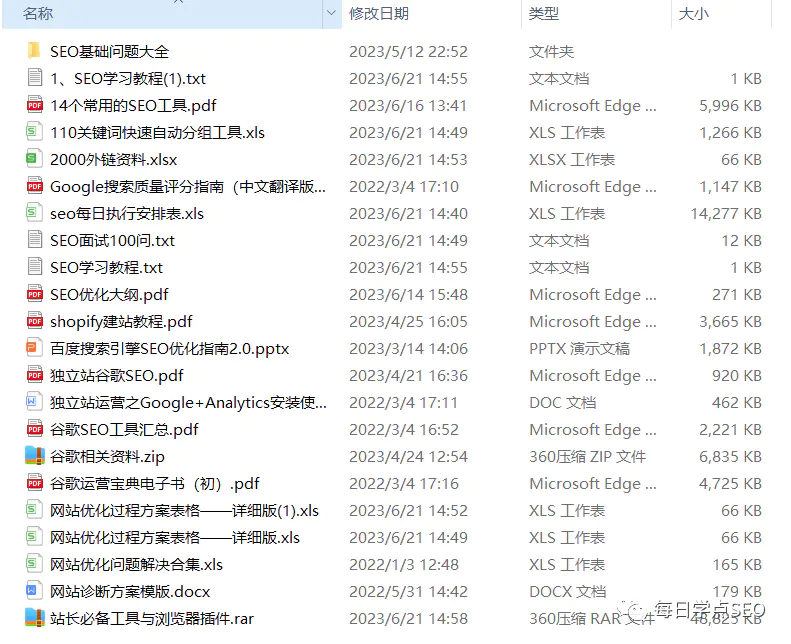Screen dimensions: 791x644
Task: Click the size 5,996 KB
Action: coord(730,105)
